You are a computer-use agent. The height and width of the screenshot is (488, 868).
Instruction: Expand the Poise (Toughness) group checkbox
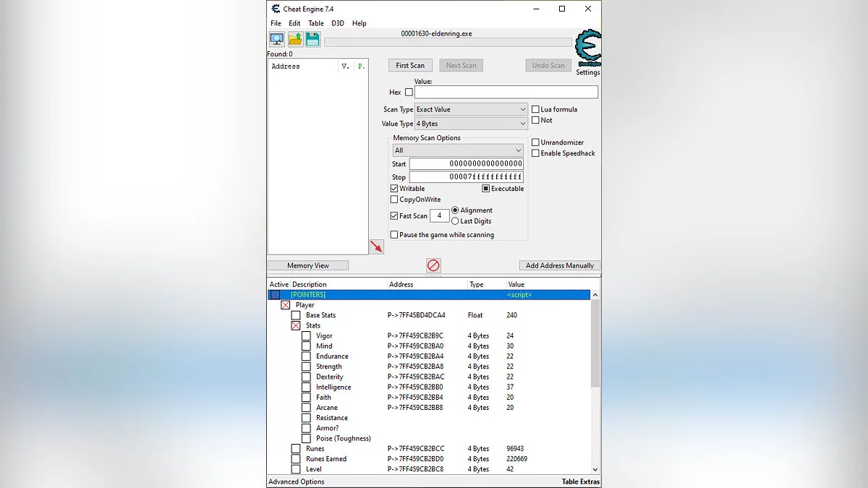(x=306, y=439)
